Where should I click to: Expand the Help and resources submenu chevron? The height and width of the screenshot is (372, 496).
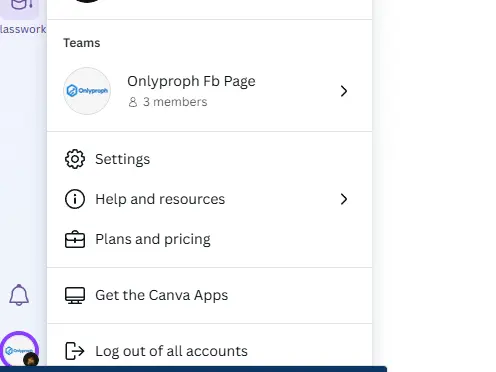pyautogui.click(x=344, y=199)
